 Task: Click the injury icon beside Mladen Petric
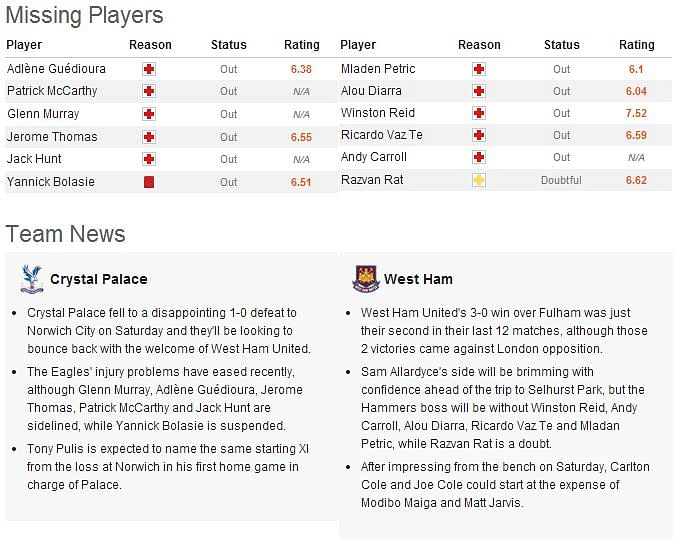[478, 69]
